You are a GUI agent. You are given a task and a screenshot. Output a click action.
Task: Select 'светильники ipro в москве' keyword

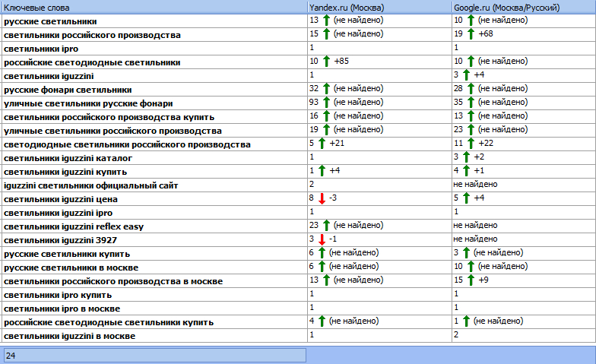pos(62,309)
